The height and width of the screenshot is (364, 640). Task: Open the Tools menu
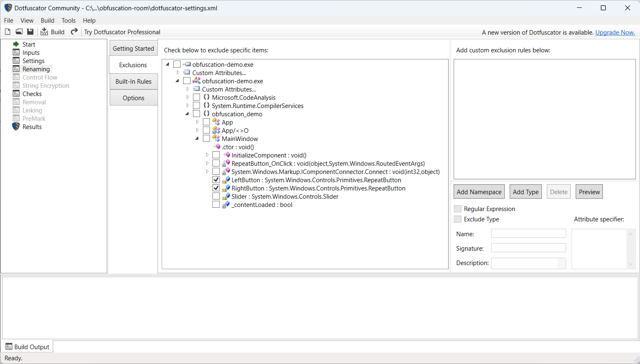click(x=68, y=20)
